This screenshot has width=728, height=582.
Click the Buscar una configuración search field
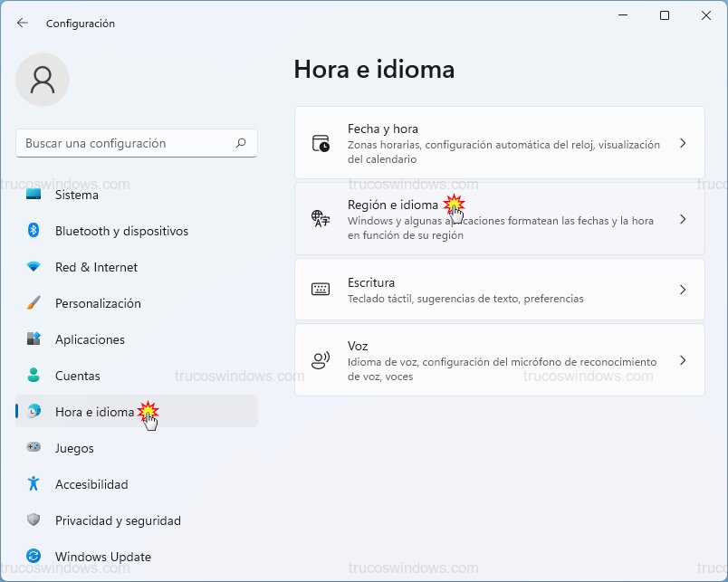[x=136, y=143]
